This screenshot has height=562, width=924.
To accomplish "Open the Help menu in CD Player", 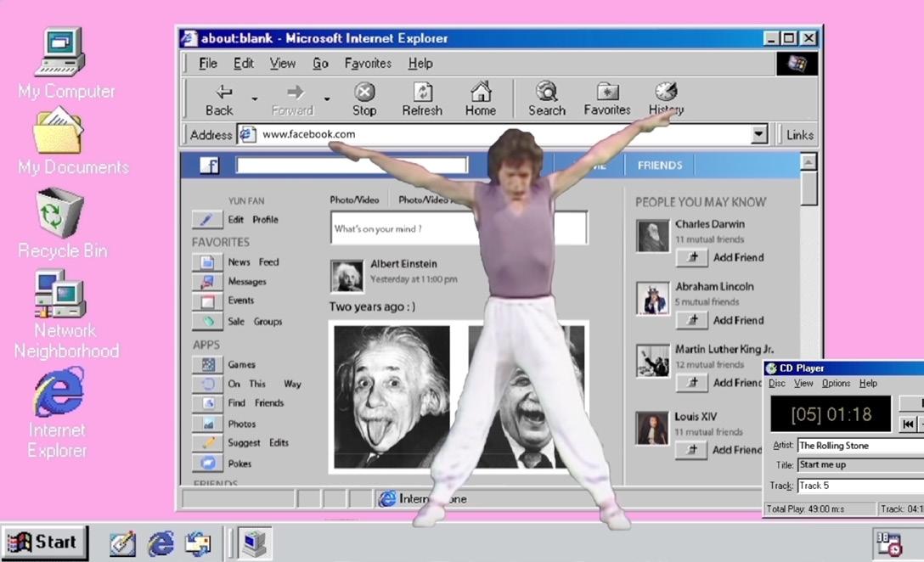I will tap(868, 384).
